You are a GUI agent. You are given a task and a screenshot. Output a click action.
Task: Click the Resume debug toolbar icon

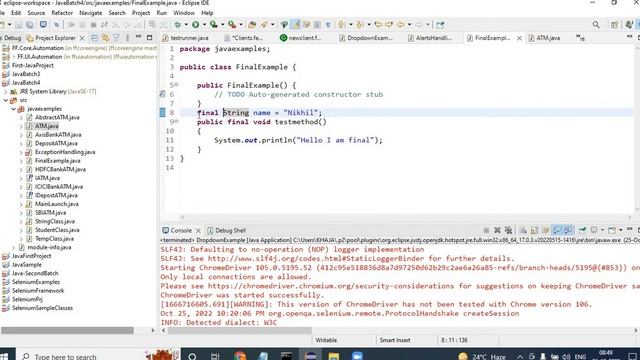pos(71,25)
